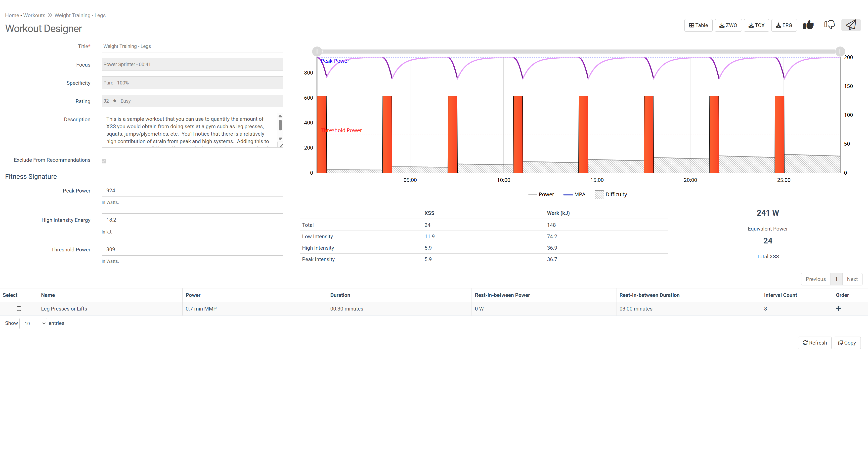
Task: Click the thumbs up like icon
Action: pos(808,25)
